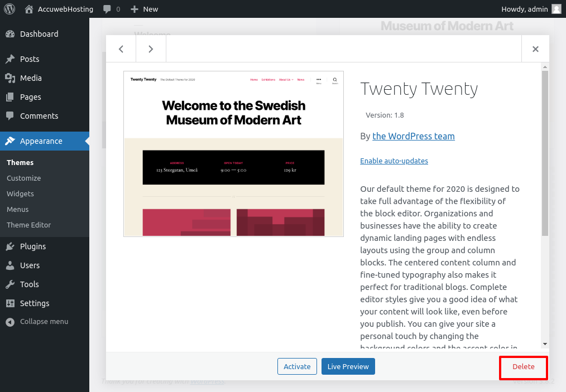Open the Plugins menu

pos(33,246)
